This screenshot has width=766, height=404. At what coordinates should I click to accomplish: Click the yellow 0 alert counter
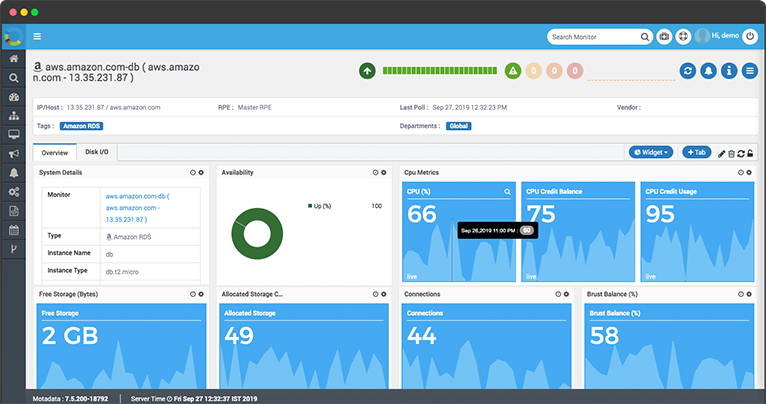click(533, 71)
